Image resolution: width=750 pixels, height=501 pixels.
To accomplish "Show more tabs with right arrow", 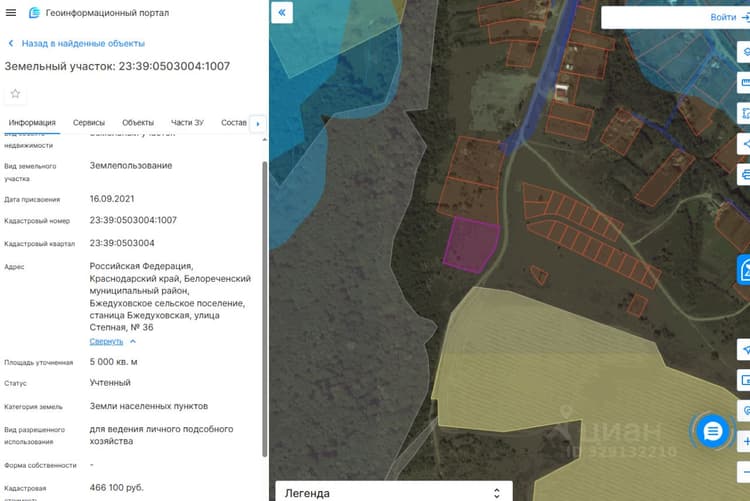I will [x=258, y=124].
